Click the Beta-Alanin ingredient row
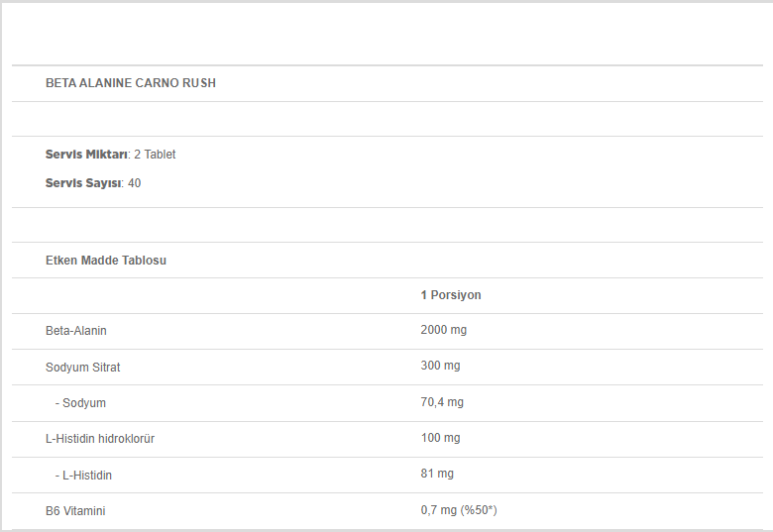 [387, 331]
